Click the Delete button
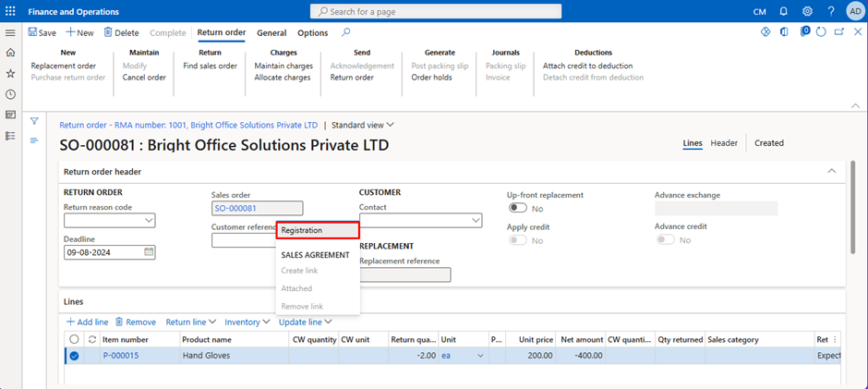The height and width of the screenshot is (389, 868). [121, 32]
